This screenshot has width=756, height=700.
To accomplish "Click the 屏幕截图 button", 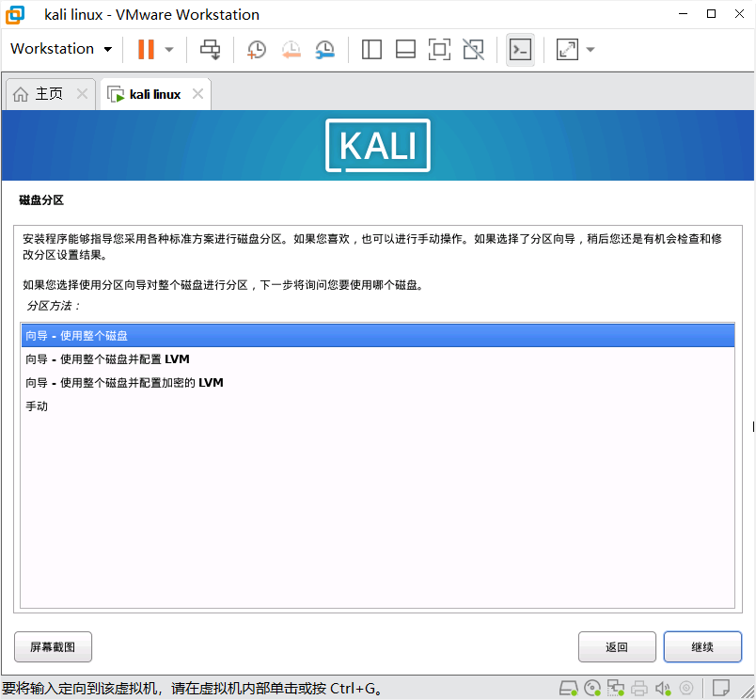I will click(53, 647).
